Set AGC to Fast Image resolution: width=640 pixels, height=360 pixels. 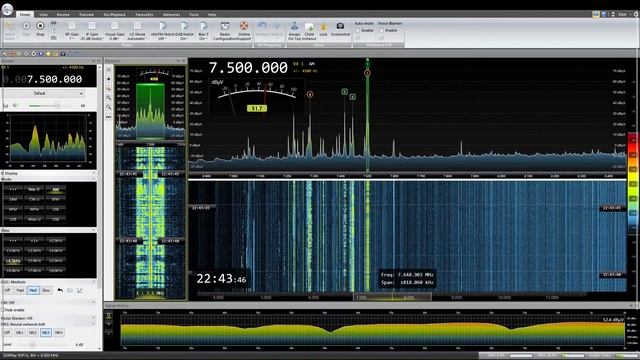pos(20,290)
